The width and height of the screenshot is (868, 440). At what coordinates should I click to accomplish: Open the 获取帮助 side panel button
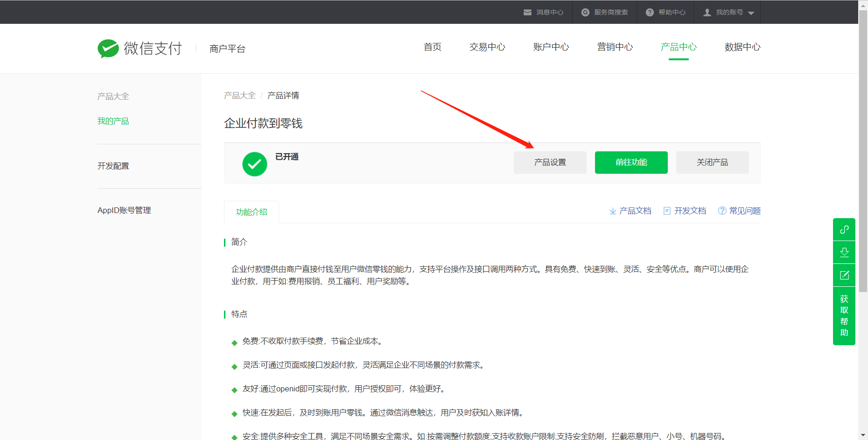(844, 316)
